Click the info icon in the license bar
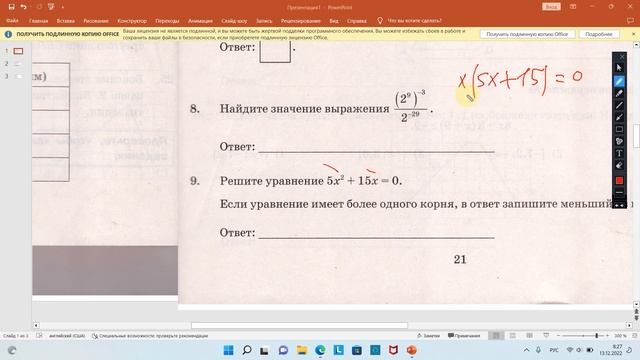This screenshot has width=640, height=360. (8, 34)
